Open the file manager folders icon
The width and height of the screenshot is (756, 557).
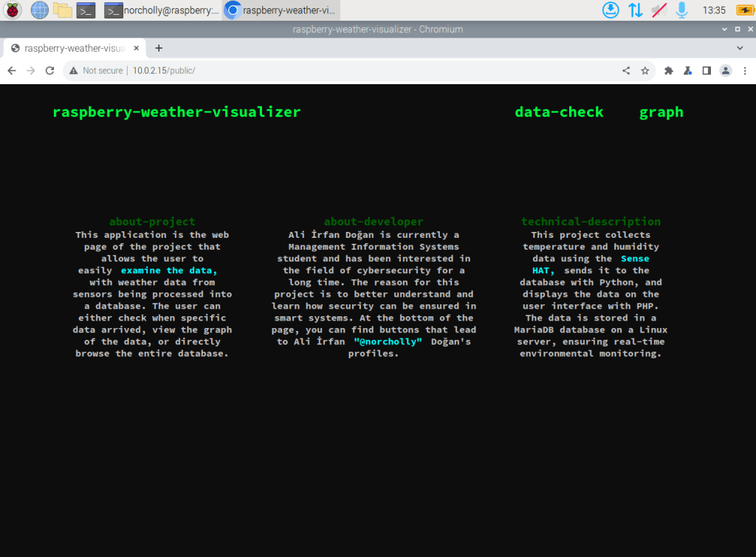coord(63,10)
